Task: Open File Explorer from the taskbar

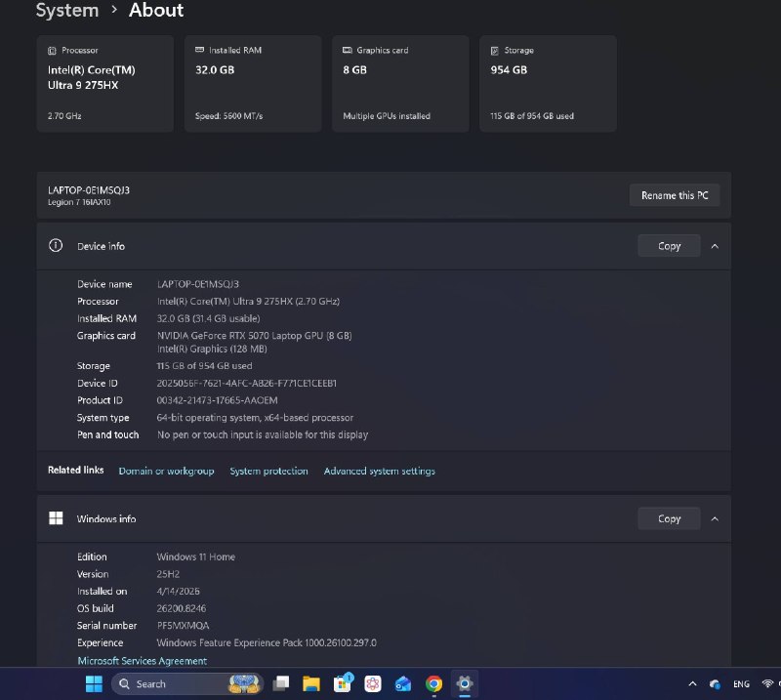Action: click(x=310, y=683)
